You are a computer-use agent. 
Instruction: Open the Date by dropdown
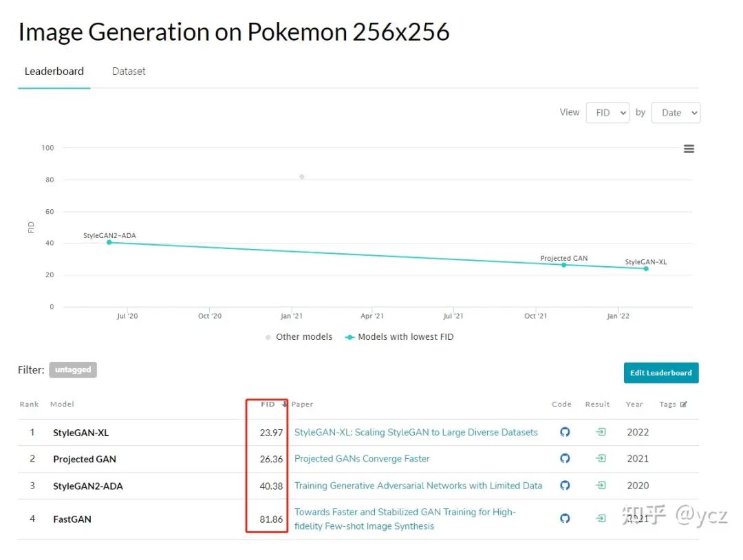point(676,113)
